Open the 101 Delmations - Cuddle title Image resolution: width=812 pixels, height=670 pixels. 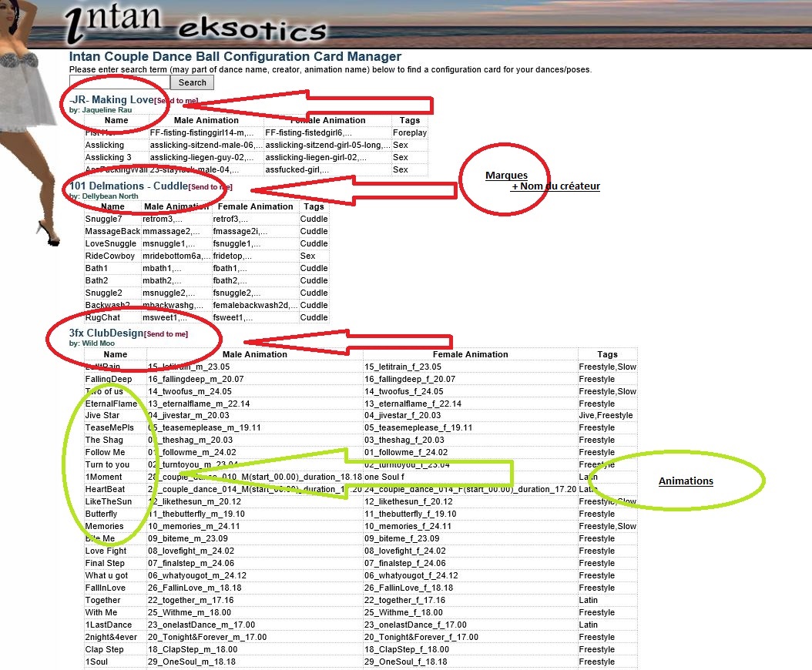(129, 186)
